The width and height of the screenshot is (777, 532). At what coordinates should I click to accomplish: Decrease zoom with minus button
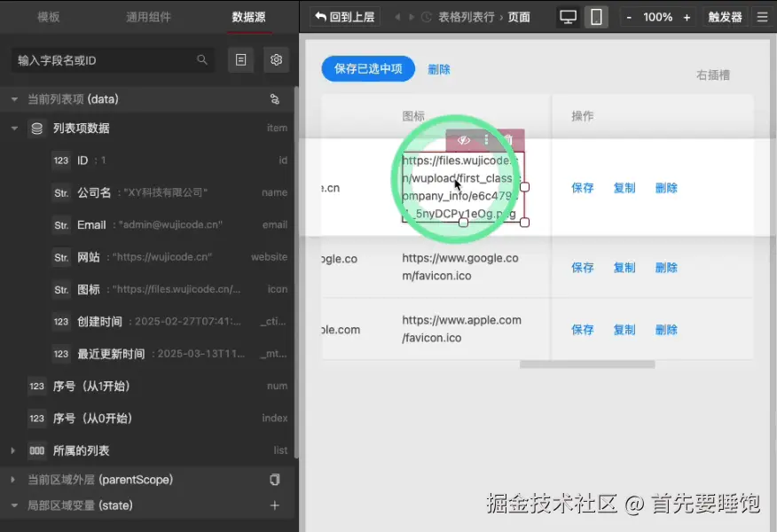click(629, 17)
